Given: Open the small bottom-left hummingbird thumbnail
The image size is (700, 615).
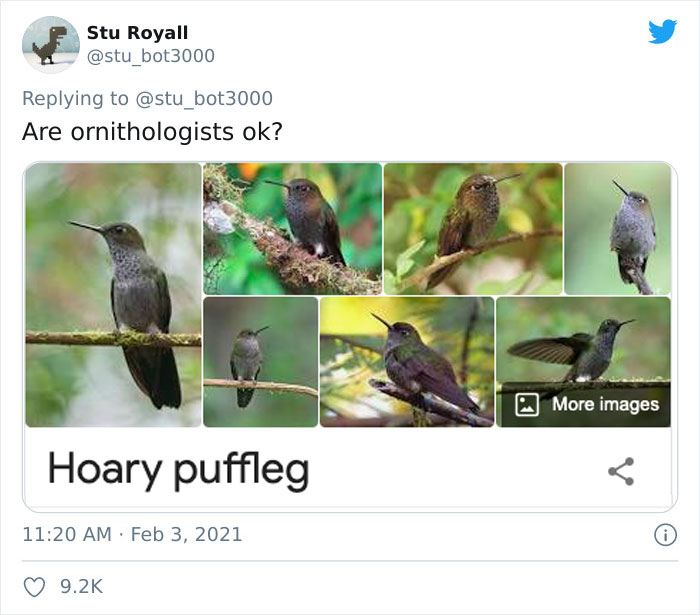Looking at the screenshot, I should pyautogui.click(x=260, y=362).
